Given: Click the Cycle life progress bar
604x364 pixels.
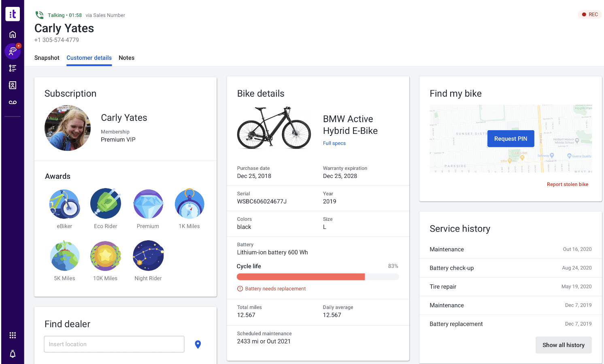Looking at the screenshot, I should tap(318, 277).
